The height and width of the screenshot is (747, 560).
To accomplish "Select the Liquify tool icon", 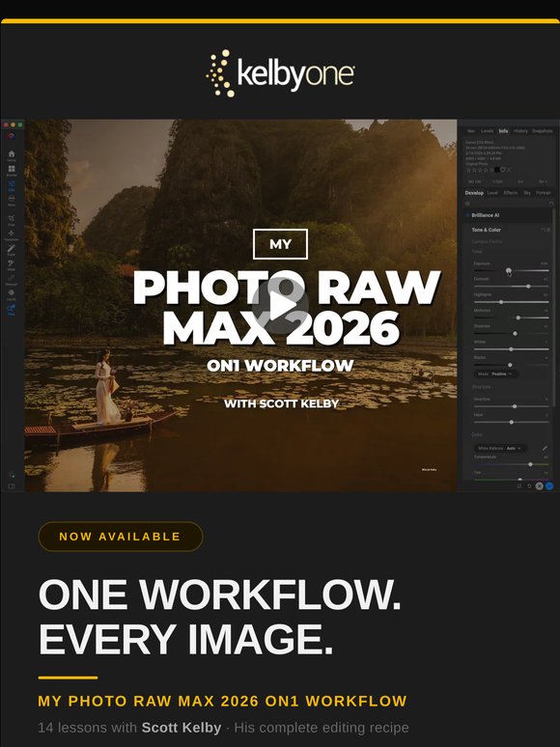I will click(11, 293).
